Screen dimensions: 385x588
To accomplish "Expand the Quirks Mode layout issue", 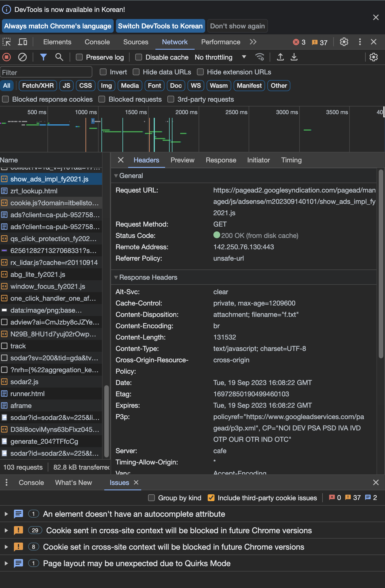I will 6,563.
